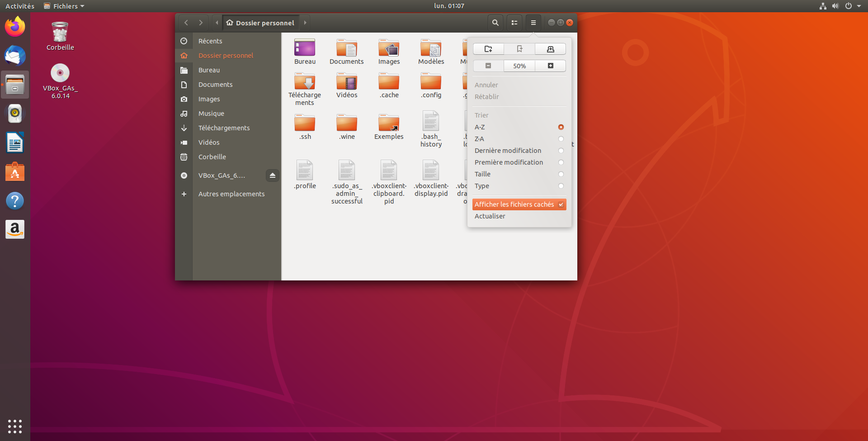Open Ubuntu Software from the dock
Viewport: 868px width, 441px height.
(15, 171)
